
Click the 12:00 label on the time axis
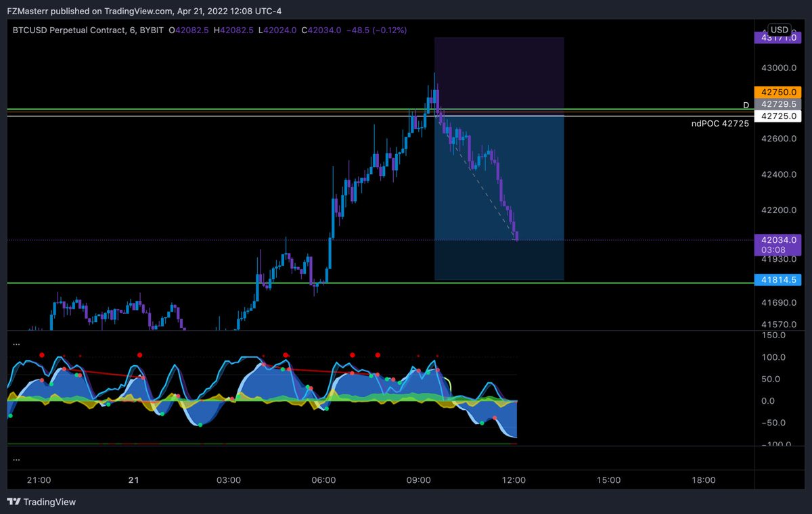514,480
